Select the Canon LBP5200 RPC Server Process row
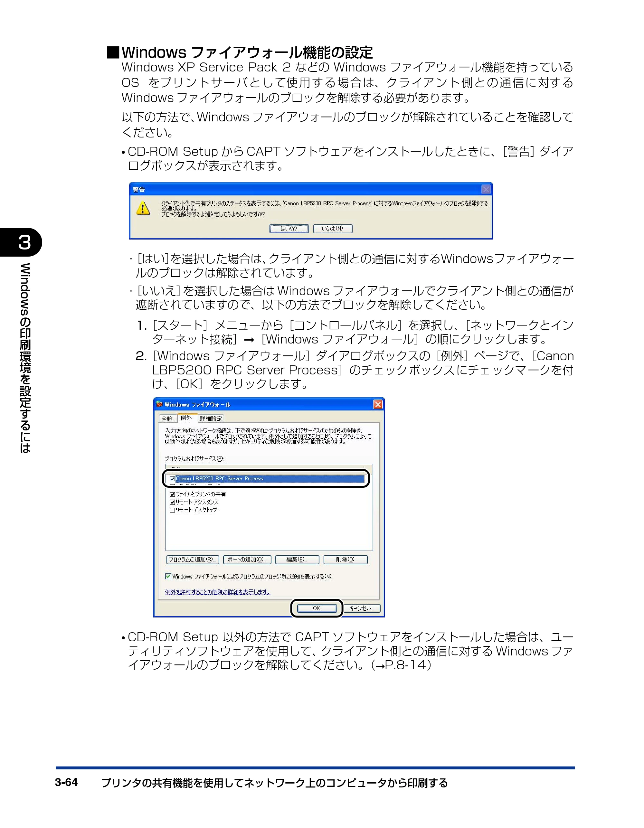Image resolution: width=644 pixels, height=828 pixels. pyautogui.click(x=267, y=479)
